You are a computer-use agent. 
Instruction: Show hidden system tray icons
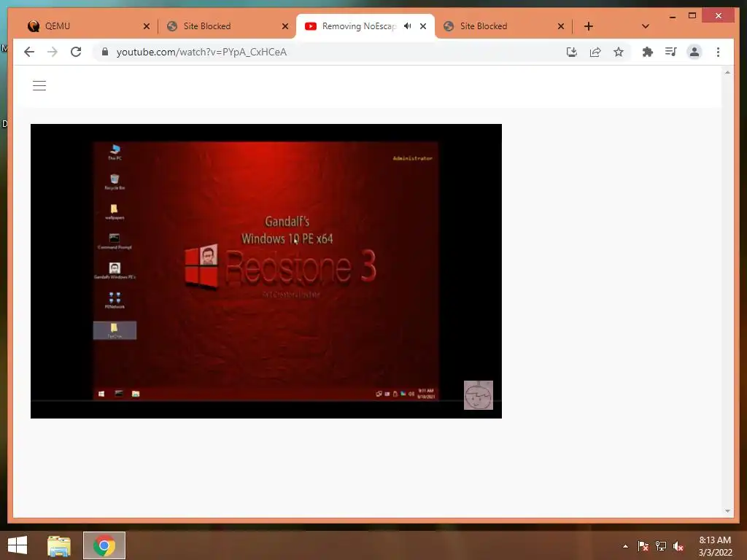coord(625,546)
